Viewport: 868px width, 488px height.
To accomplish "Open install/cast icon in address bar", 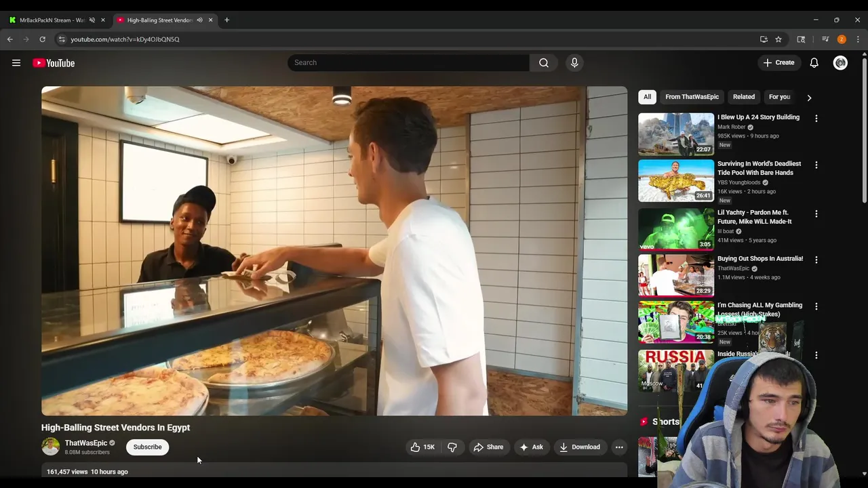I will 764,39.
